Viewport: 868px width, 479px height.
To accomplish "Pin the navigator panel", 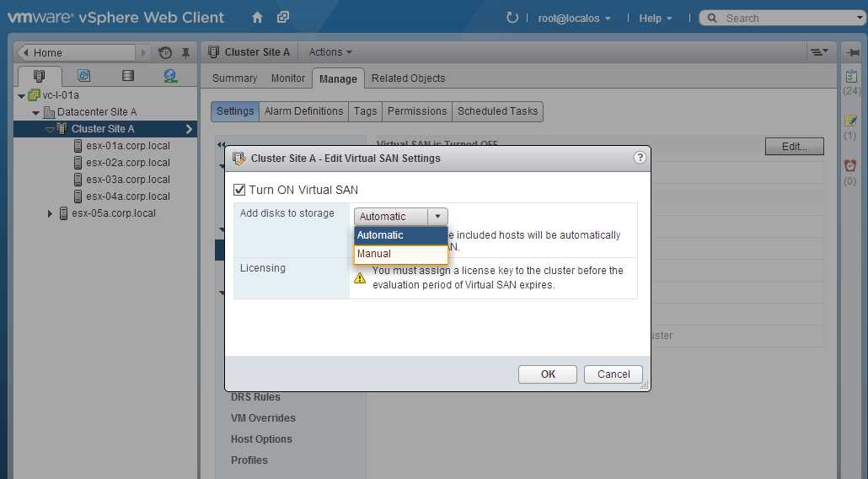I will click(x=185, y=52).
